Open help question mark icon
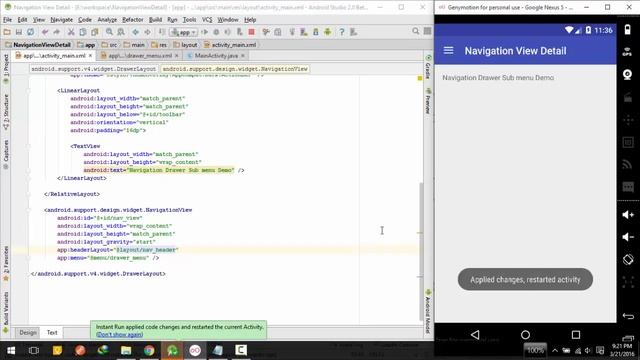Screen dimensions: 640x360 coord(342,32)
